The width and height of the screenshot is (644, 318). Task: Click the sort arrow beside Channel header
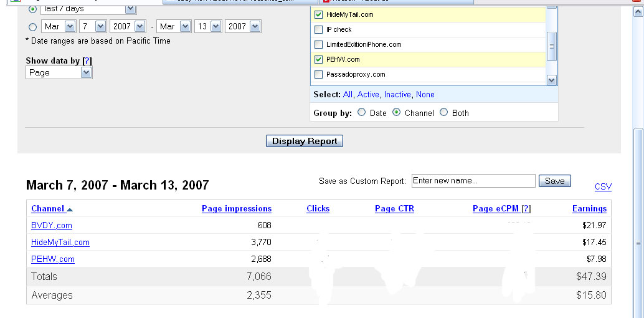(x=70, y=210)
